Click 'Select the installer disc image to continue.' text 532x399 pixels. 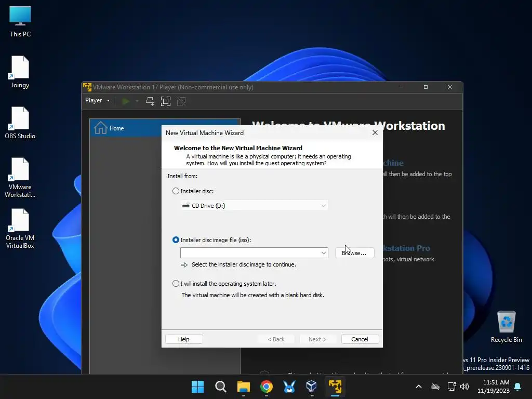tap(244, 264)
